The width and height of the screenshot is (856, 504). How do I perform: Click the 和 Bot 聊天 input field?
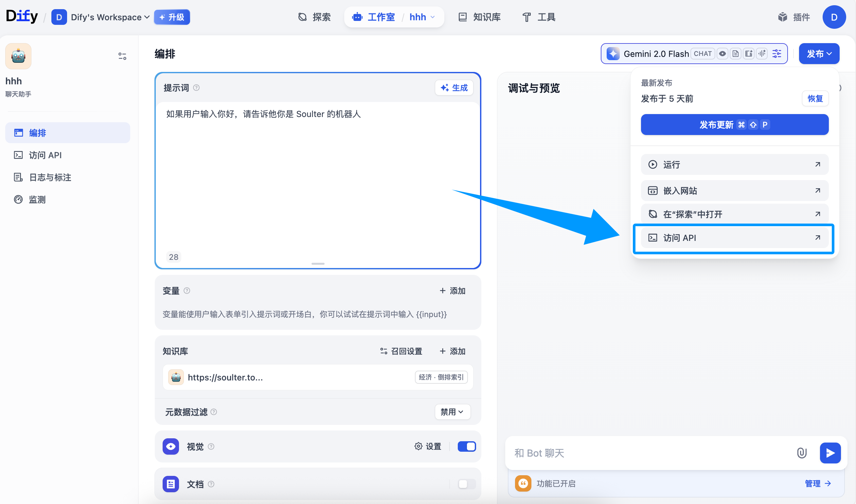click(646, 453)
